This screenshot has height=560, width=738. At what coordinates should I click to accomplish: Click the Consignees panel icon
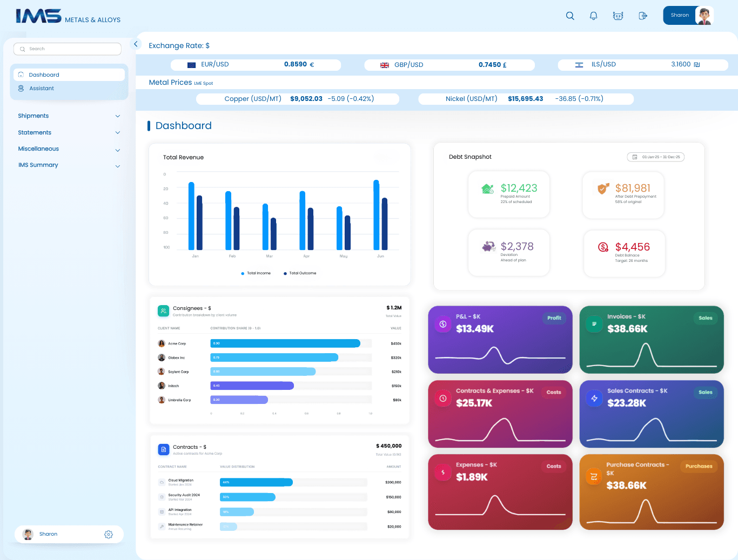coord(163,311)
